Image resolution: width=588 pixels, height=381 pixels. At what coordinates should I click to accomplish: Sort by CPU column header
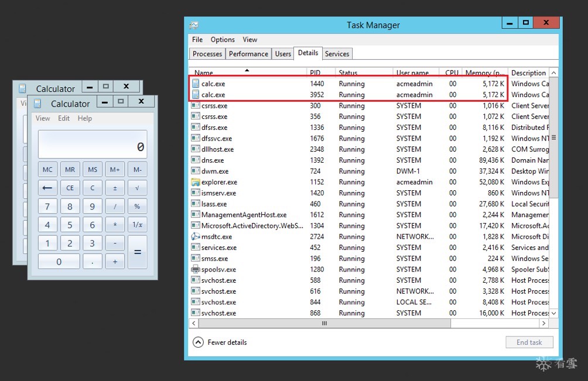[452, 73]
